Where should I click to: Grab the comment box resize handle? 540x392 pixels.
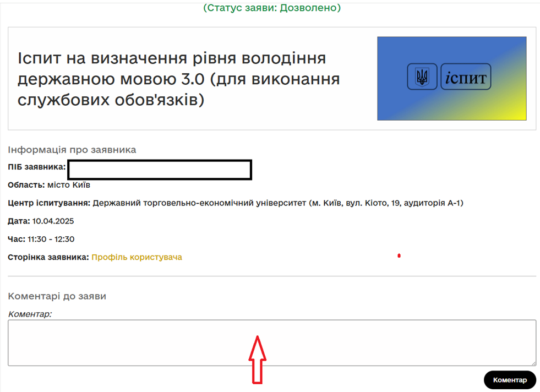point(533,363)
